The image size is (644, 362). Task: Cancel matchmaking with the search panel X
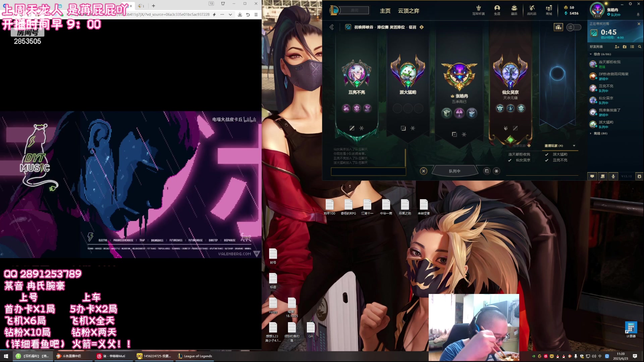pyautogui.click(x=639, y=24)
